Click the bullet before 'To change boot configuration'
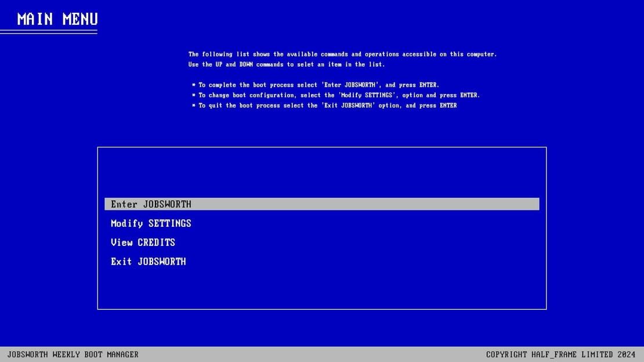Viewport: 644px width, 362px height. pyautogui.click(x=193, y=95)
